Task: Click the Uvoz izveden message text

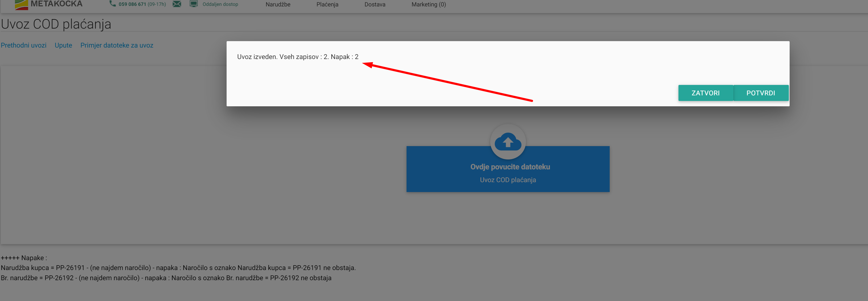Action: tap(298, 57)
